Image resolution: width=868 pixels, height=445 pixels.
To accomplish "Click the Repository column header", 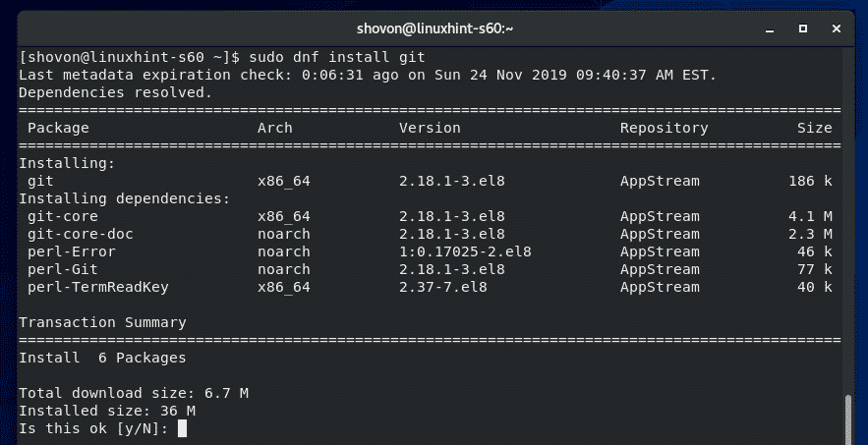I will point(664,128).
